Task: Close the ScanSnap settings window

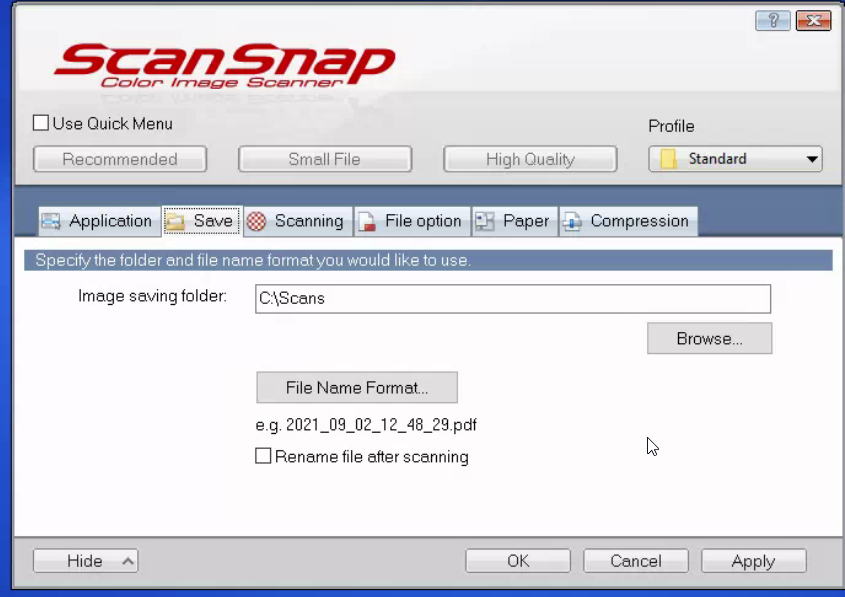Action: 814,21
